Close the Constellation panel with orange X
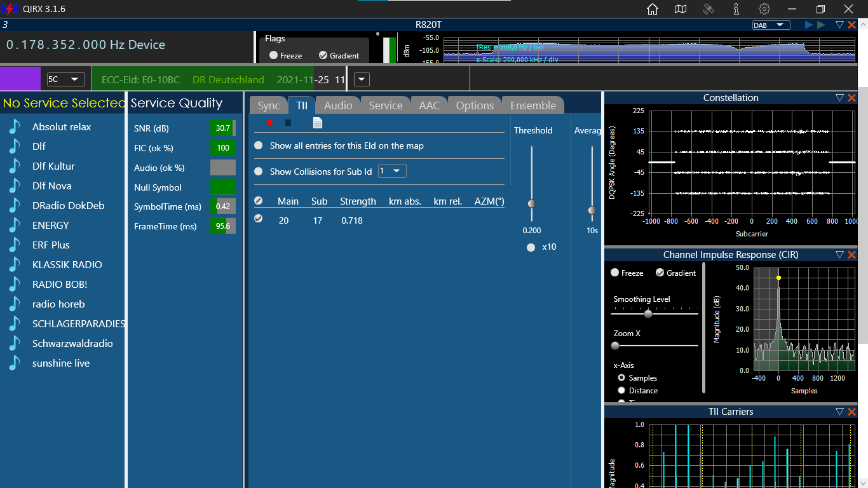Viewport: 868px width, 488px height. 852,98
